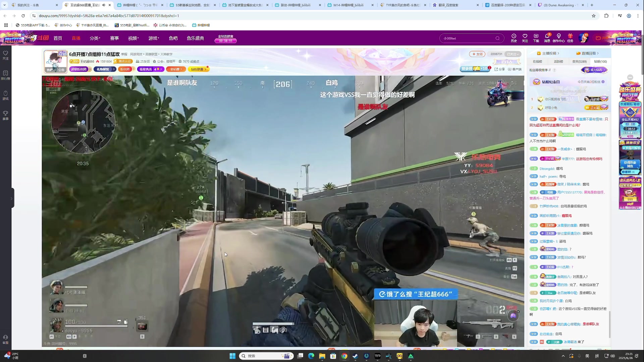Toggle the 已关注 follow button
The height and width of the screenshot is (362, 644).
pyautogui.click(x=513, y=54)
